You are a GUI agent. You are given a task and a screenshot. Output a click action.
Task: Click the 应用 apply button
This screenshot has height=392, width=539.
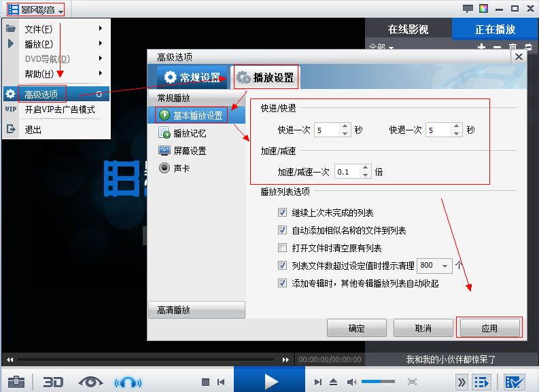point(489,328)
